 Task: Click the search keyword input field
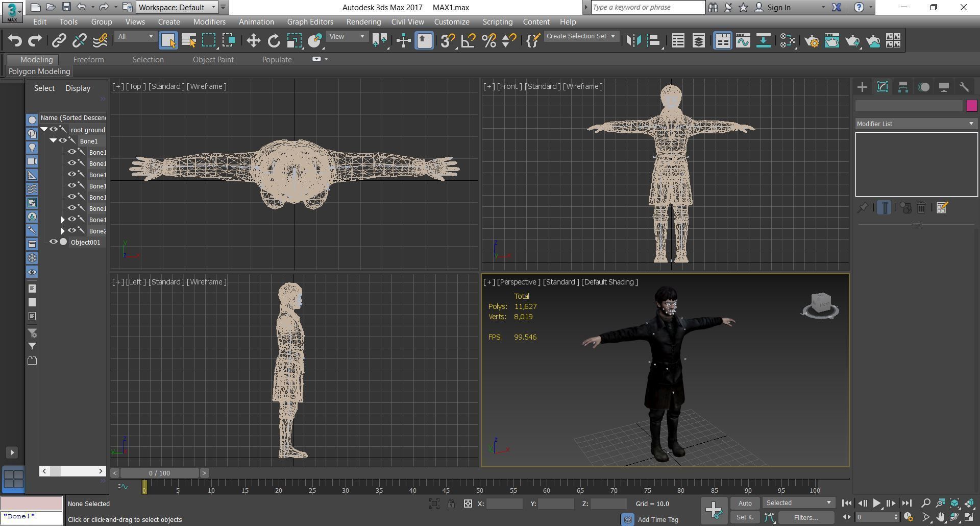[x=648, y=7]
